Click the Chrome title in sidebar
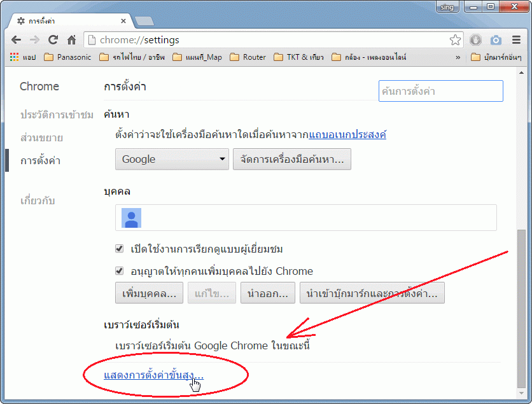Screen dimensions: 532x404 (39, 87)
